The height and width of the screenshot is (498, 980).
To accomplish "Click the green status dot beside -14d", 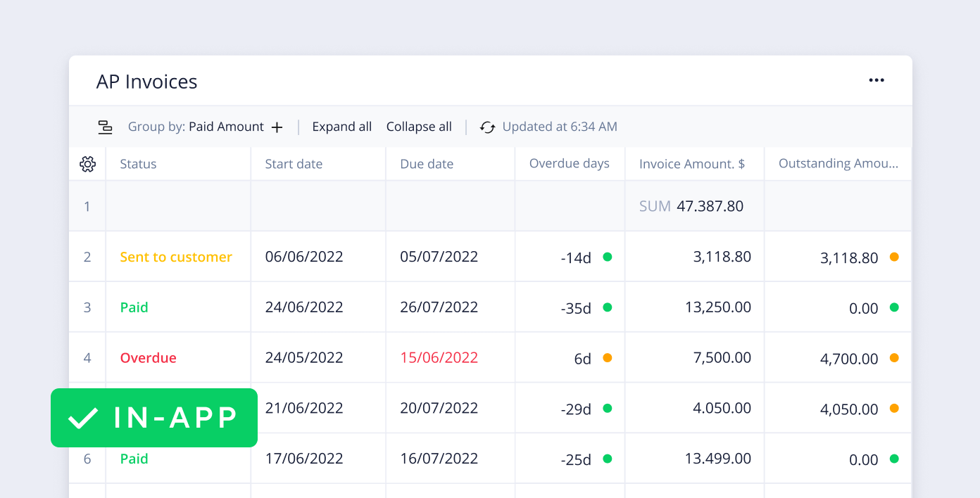I will tap(607, 257).
